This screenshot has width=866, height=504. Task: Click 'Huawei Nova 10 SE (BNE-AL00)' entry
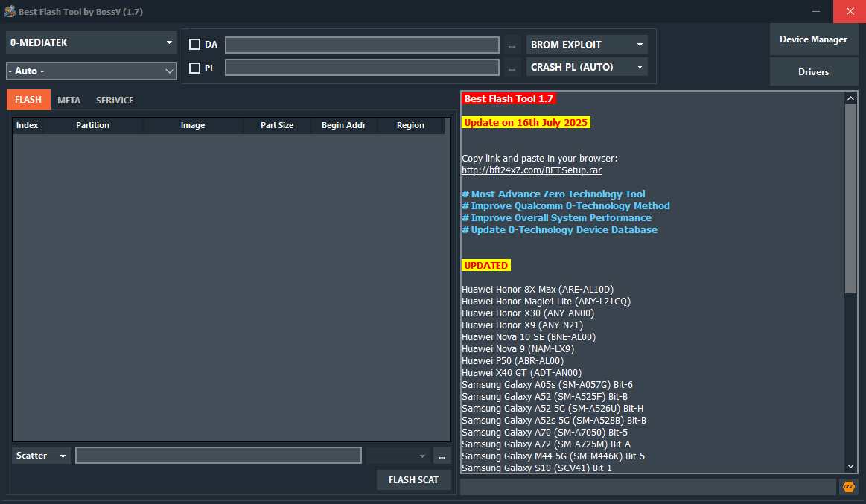tap(529, 336)
